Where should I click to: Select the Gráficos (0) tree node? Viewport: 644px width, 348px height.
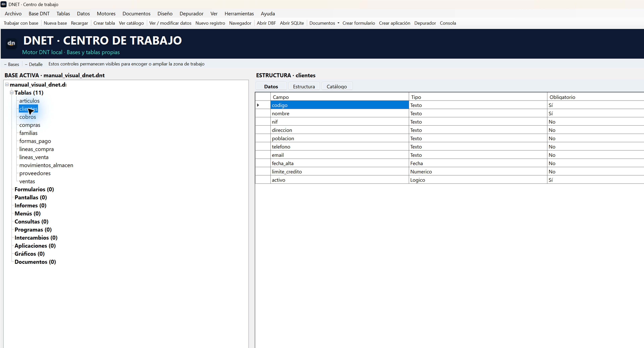(30, 254)
